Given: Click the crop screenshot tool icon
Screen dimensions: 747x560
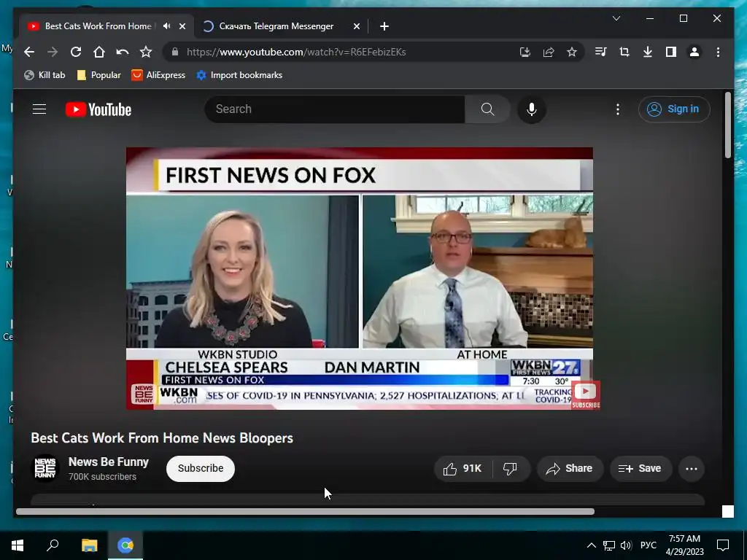Looking at the screenshot, I should pos(624,52).
